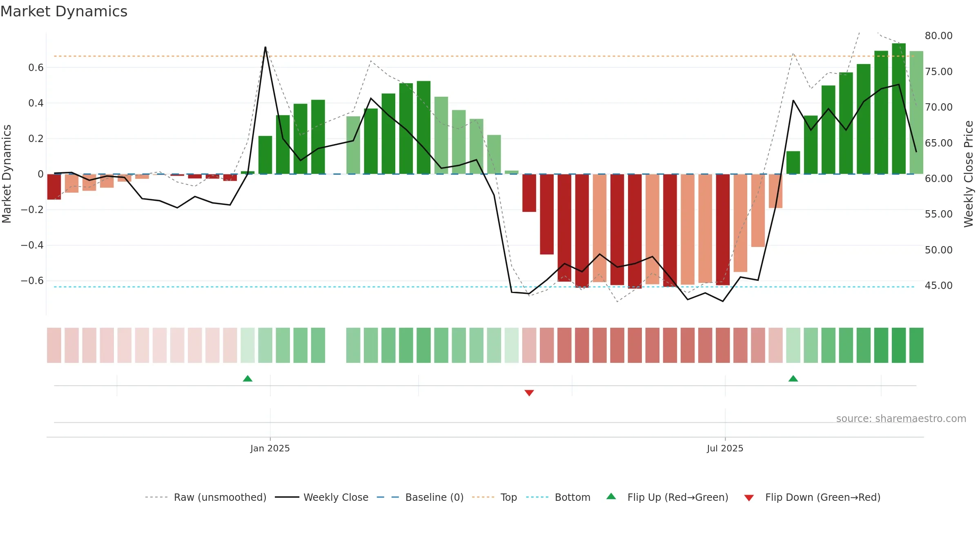
Task: Click the 80.00 price axis label
Action: point(939,36)
